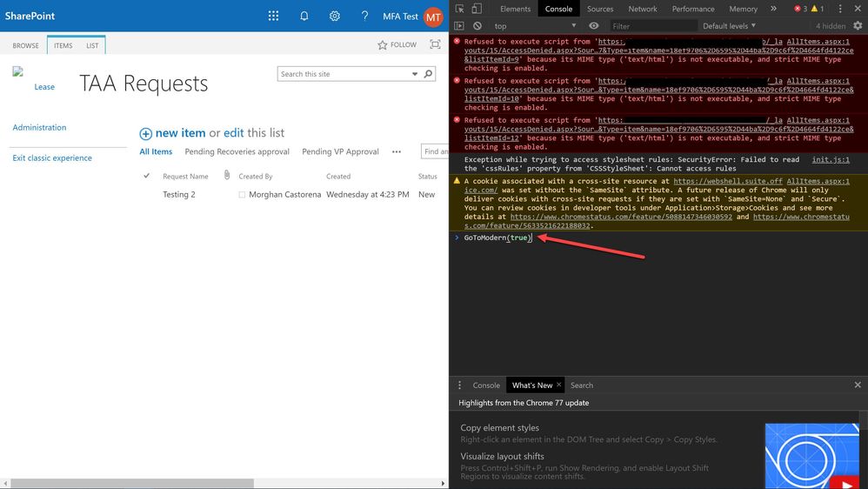Viewport: 868px width, 489px height.
Task: Click Exit classic experience link
Action: point(52,157)
